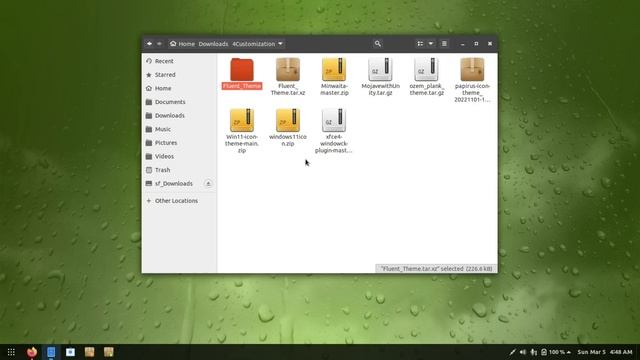Screen dimensions: 640x360
Task: Select the xfce4-windowck-plugin archive icon
Action: point(334,120)
